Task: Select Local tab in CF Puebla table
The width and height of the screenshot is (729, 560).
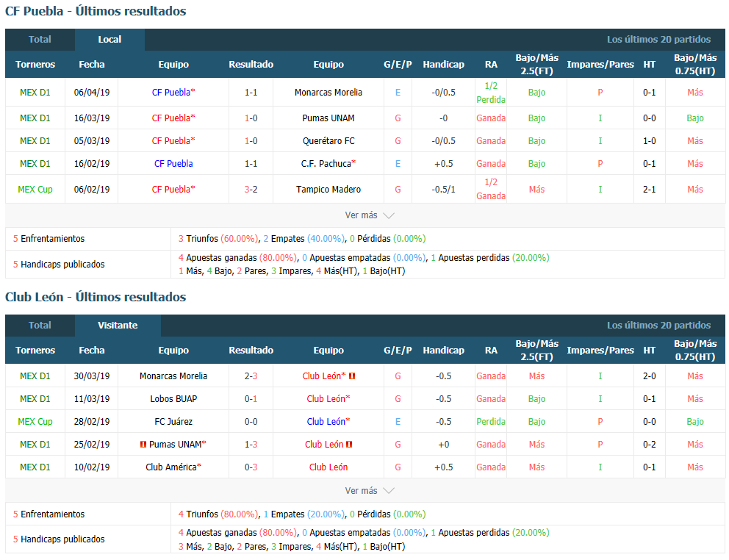Action: point(109,40)
